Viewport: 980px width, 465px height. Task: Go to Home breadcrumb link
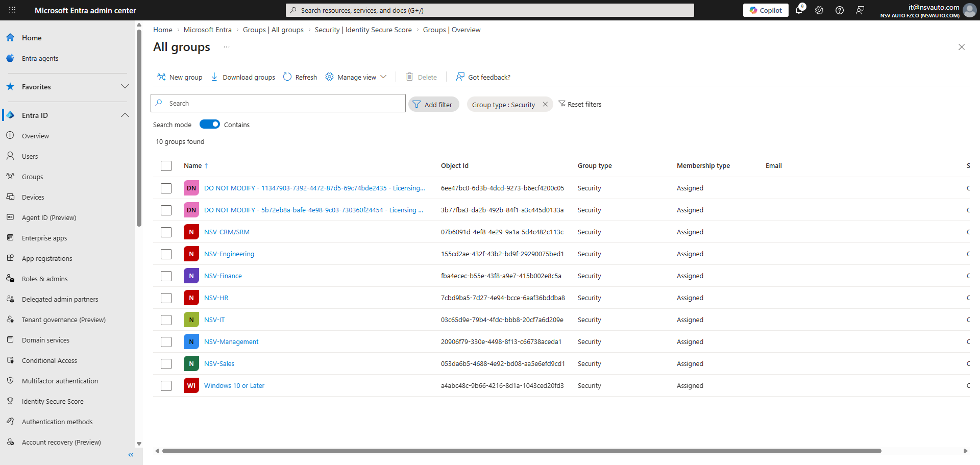coord(163,30)
